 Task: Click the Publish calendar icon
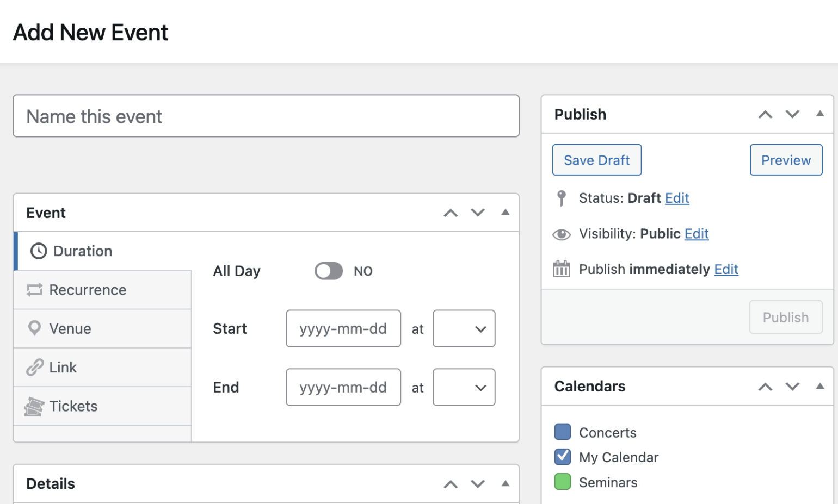click(x=562, y=269)
